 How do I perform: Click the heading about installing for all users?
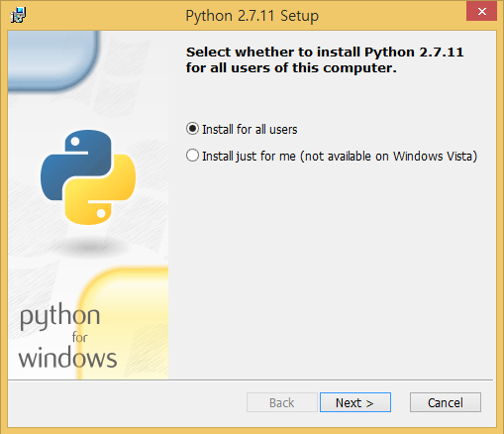click(x=325, y=59)
